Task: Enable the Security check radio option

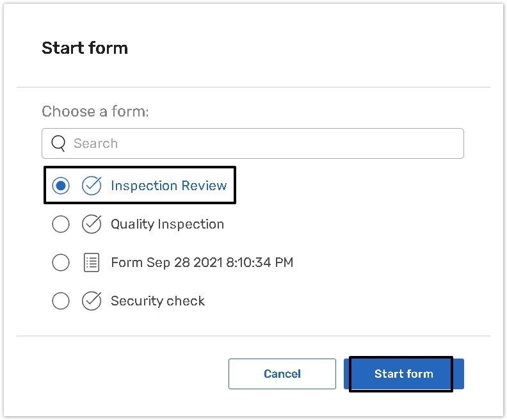Action: (x=61, y=301)
